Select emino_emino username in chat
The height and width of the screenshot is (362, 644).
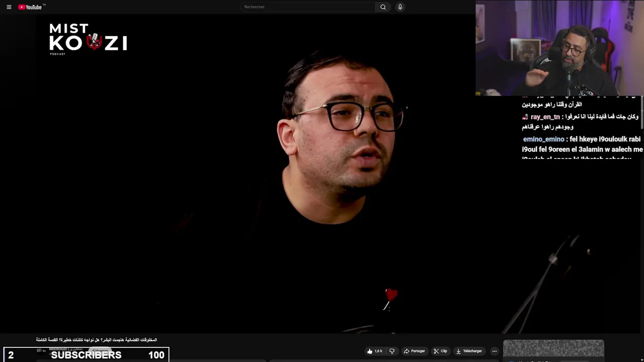[543, 139]
